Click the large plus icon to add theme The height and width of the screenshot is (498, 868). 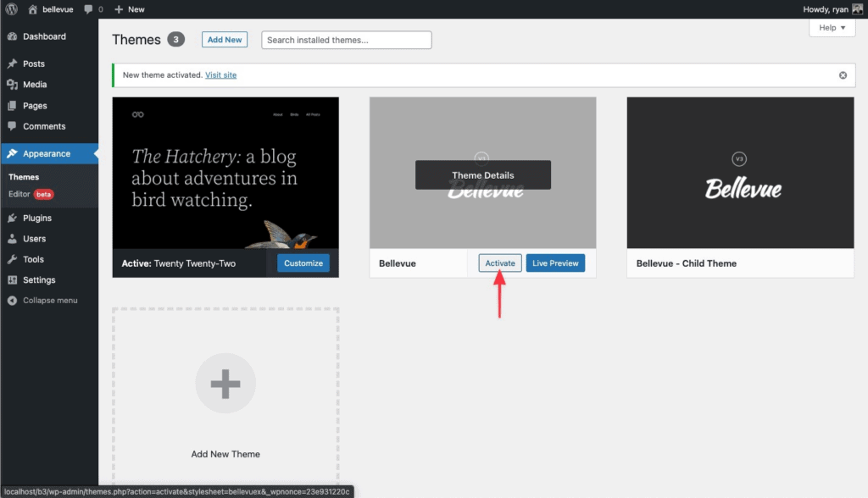pyautogui.click(x=225, y=384)
